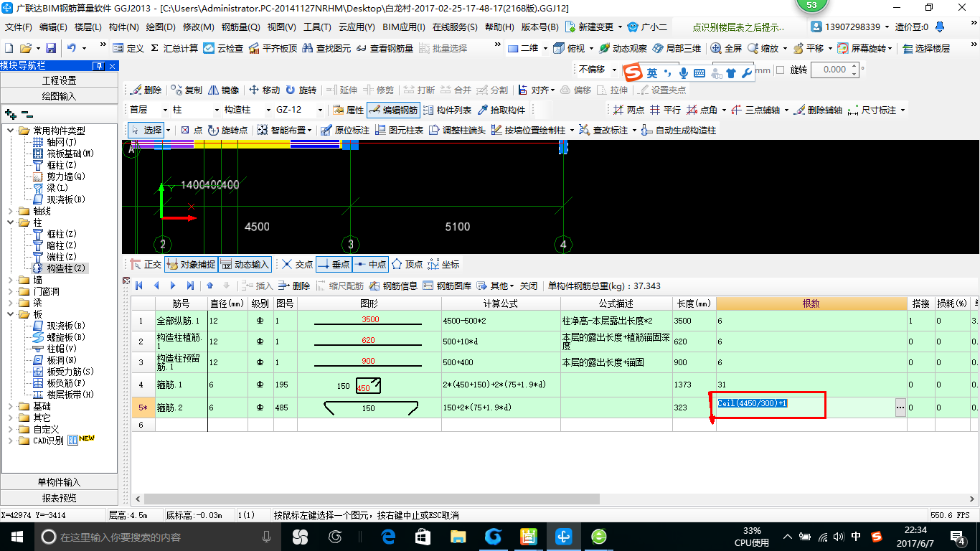Toggle 垂点 perpendicular snap
This screenshot has width=980, height=551.
click(333, 264)
